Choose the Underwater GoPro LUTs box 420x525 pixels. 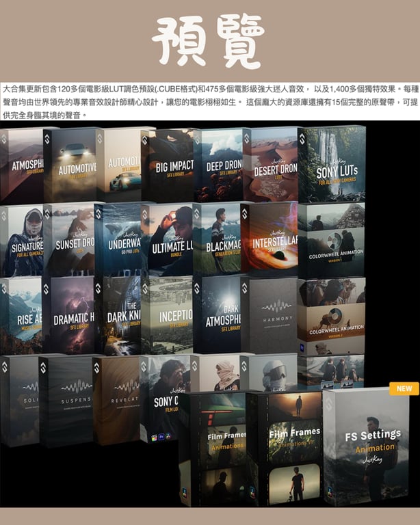(x=118, y=239)
